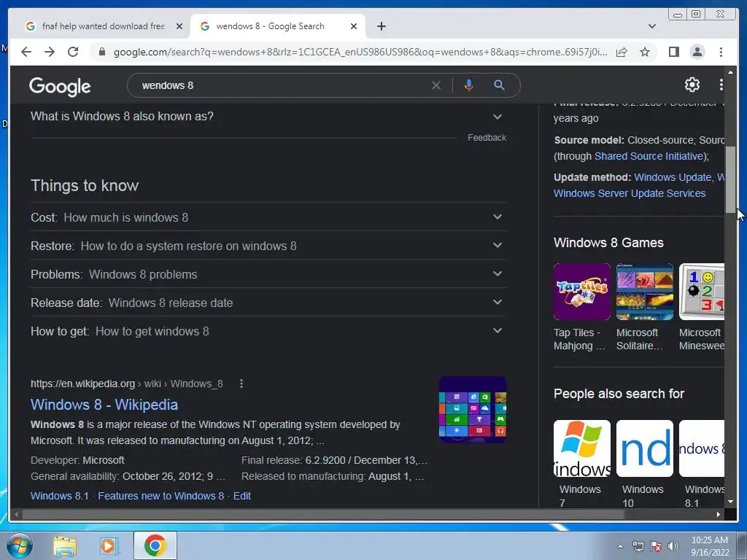This screenshot has width=747, height=560.
Task: Close the fnaf help wanted tab
Action: 179,27
